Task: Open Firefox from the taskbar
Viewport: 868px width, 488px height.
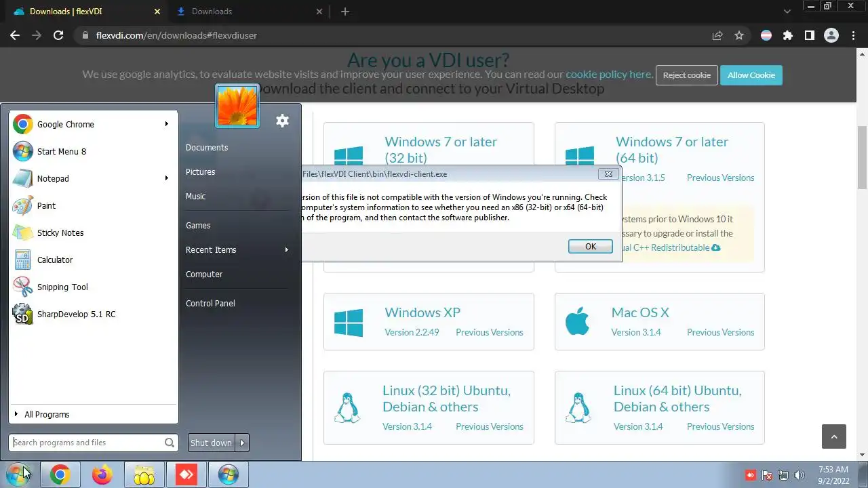Action: coord(102,475)
